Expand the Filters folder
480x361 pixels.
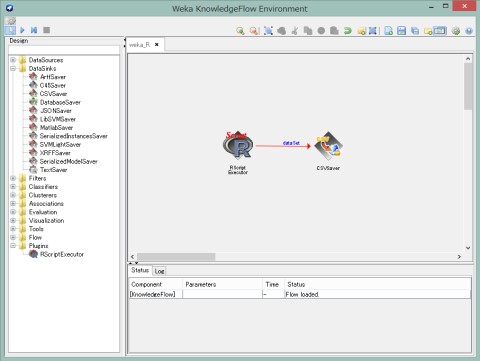(x=13, y=178)
